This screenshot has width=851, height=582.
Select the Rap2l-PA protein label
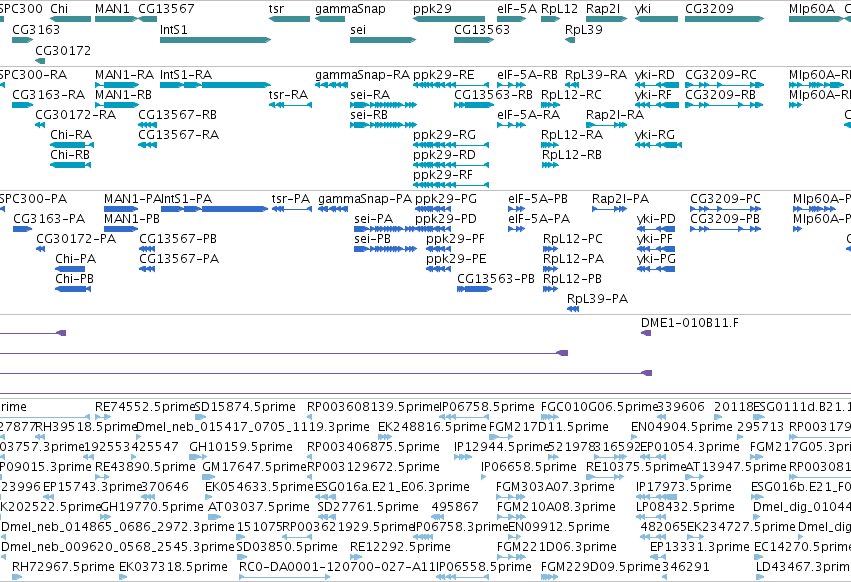620,199
